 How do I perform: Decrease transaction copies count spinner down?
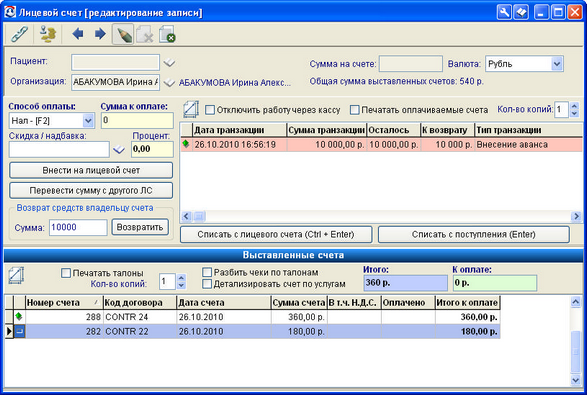click(574, 113)
